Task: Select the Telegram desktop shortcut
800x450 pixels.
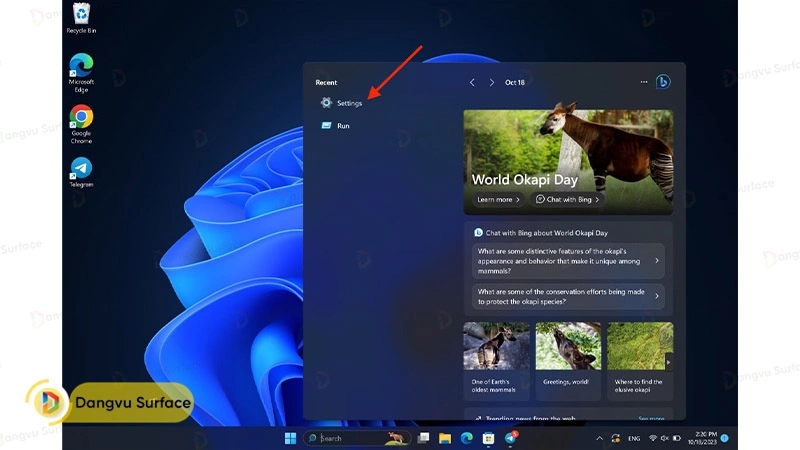Action: point(81,172)
